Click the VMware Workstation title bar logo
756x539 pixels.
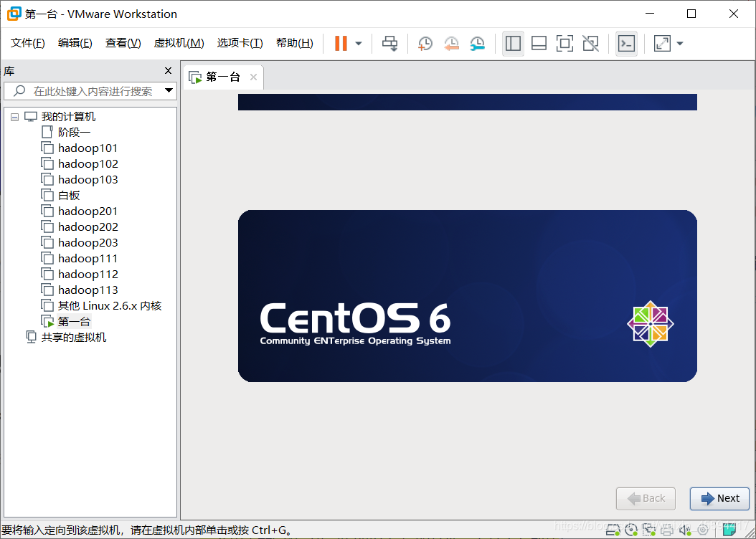(14, 14)
